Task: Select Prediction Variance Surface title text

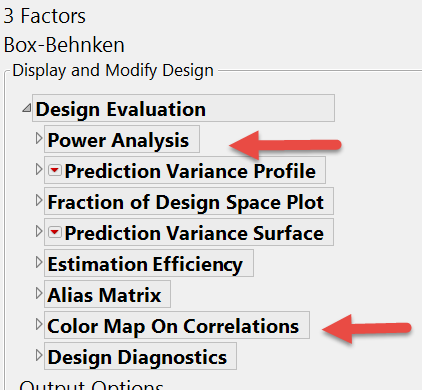Action: click(194, 233)
